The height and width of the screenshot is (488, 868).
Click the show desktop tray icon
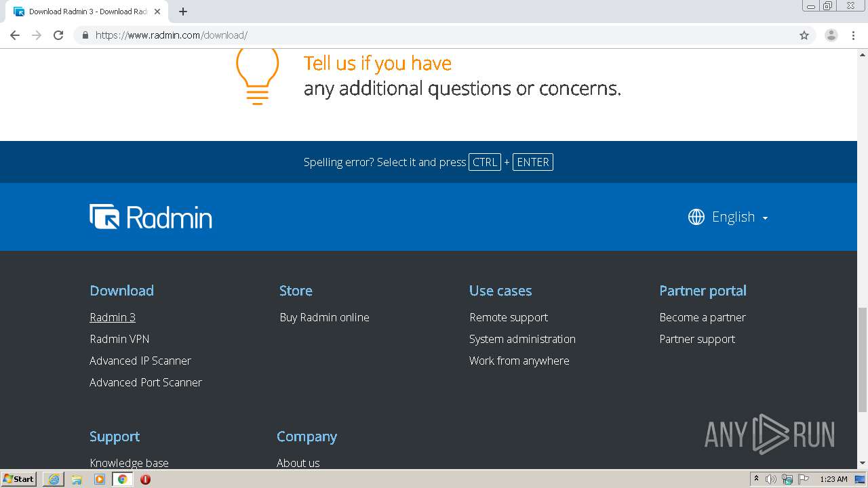point(861,479)
